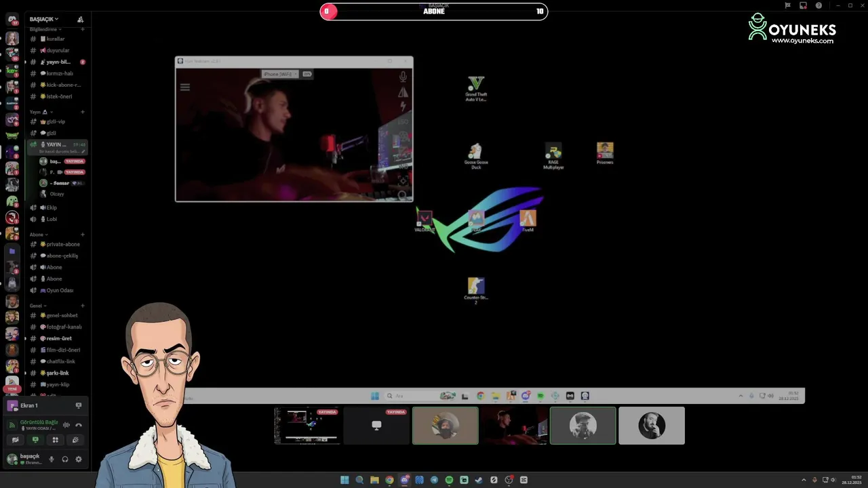Toggle noise suppression waveform icon
Image resolution: width=868 pixels, height=488 pixels.
click(66, 425)
